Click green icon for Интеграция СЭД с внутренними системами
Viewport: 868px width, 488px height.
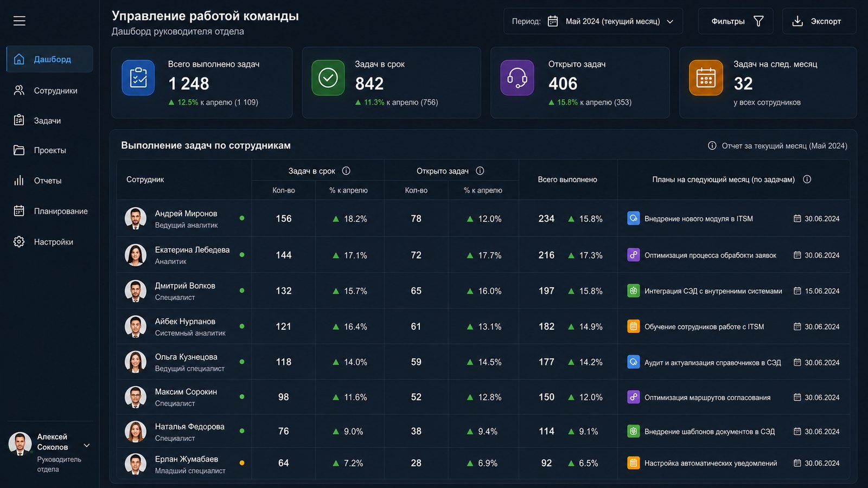coord(634,291)
